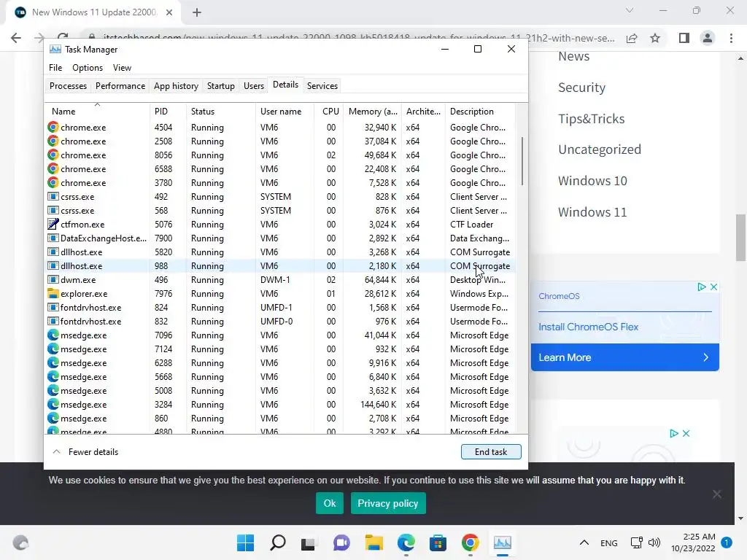The image size is (747, 560).
Task: Click the End task button
Action: (491, 452)
